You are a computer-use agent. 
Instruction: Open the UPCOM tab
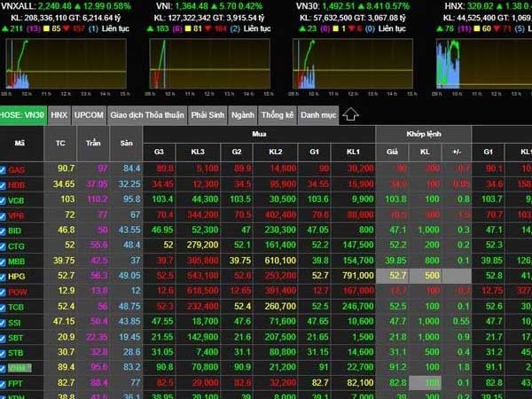(x=89, y=115)
